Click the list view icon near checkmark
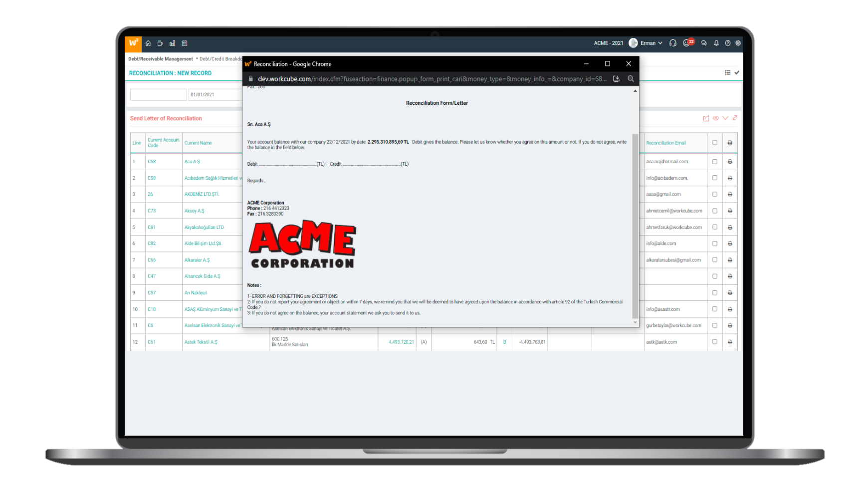The width and height of the screenshot is (868, 499). (x=728, y=73)
